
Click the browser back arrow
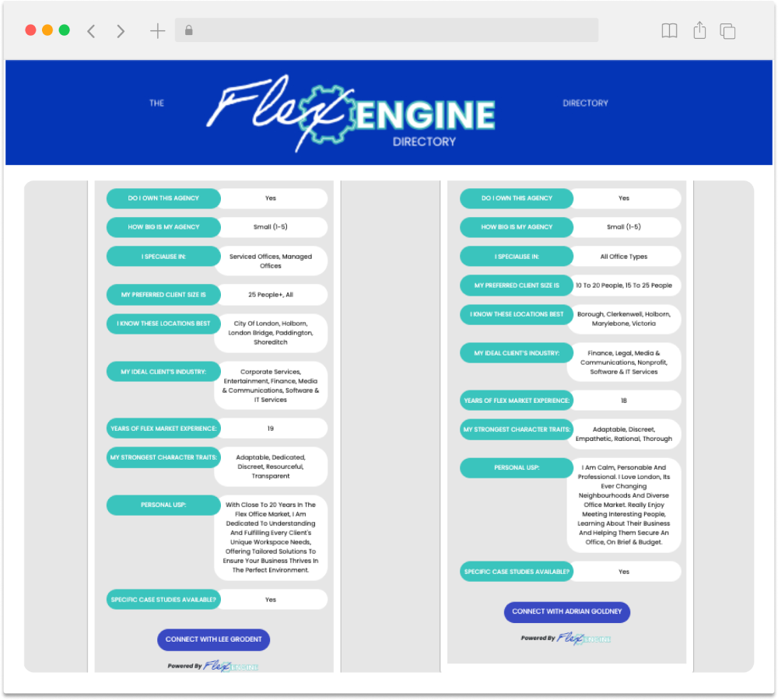(x=91, y=31)
